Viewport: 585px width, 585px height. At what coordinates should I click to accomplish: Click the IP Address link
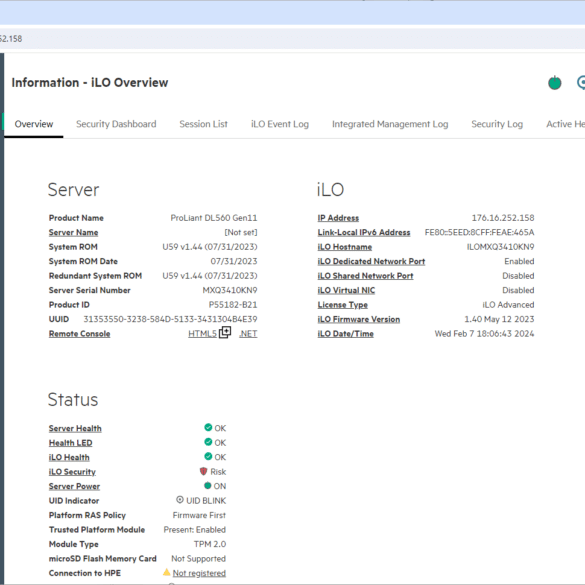(x=338, y=218)
